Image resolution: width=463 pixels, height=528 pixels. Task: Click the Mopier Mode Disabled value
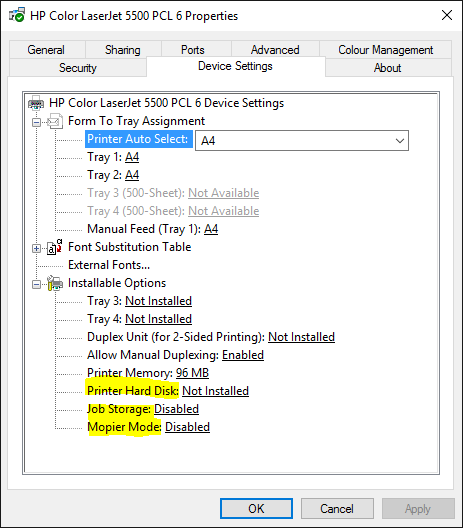pos(188,427)
